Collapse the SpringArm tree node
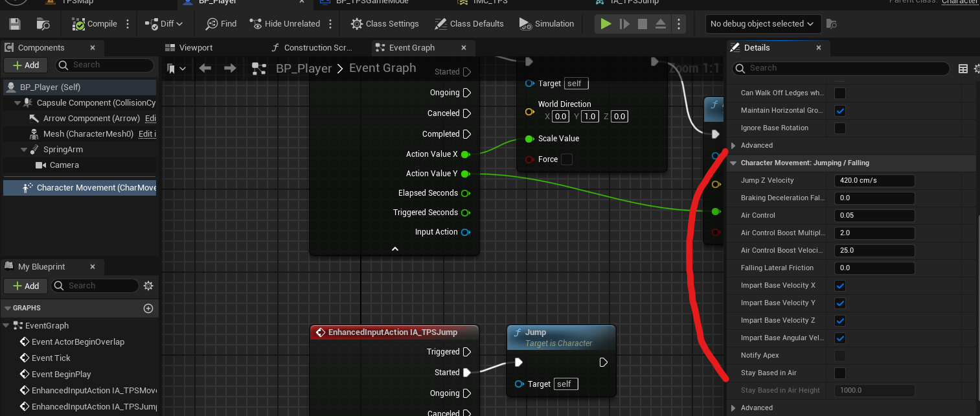Image resolution: width=980 pixels, height=416 pixels. pos(23,150)
